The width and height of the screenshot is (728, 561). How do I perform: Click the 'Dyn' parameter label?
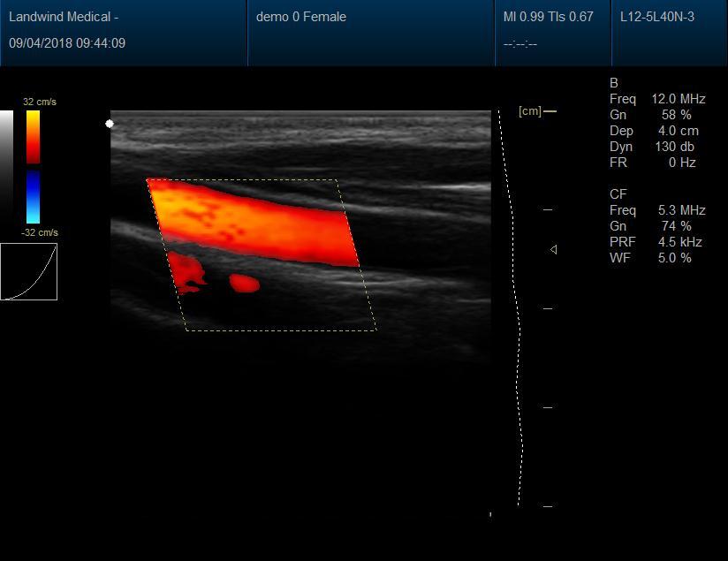click(x=621, y=147)
